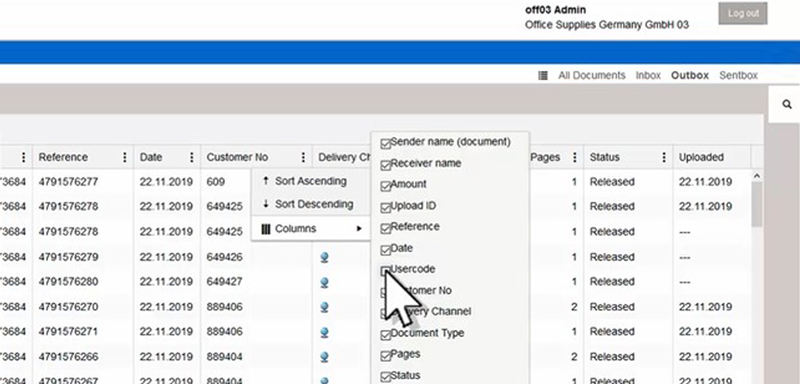Select Sort Descending from the menu

311,204
